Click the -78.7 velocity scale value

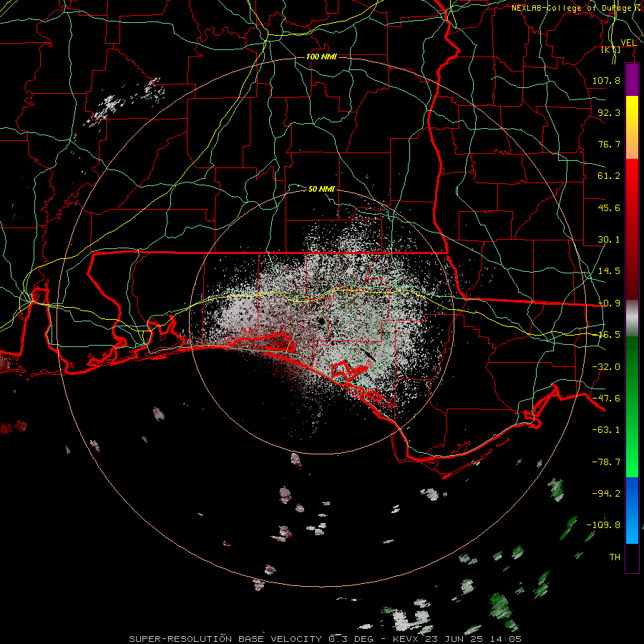(x=606, y=462)
